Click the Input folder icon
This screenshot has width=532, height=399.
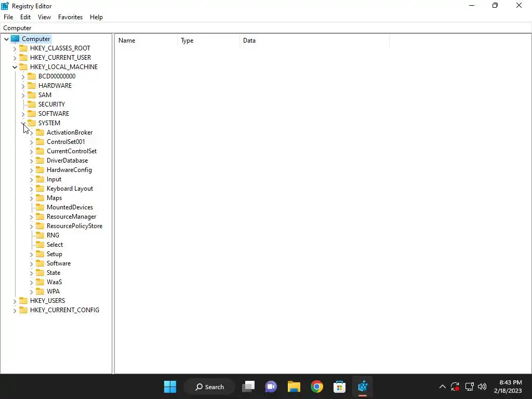coord(40,179)
